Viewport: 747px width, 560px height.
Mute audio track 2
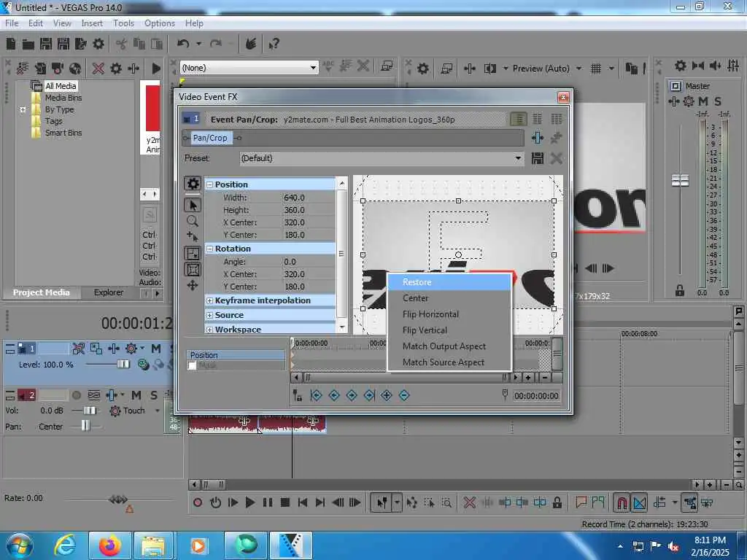tap(136, 395)
